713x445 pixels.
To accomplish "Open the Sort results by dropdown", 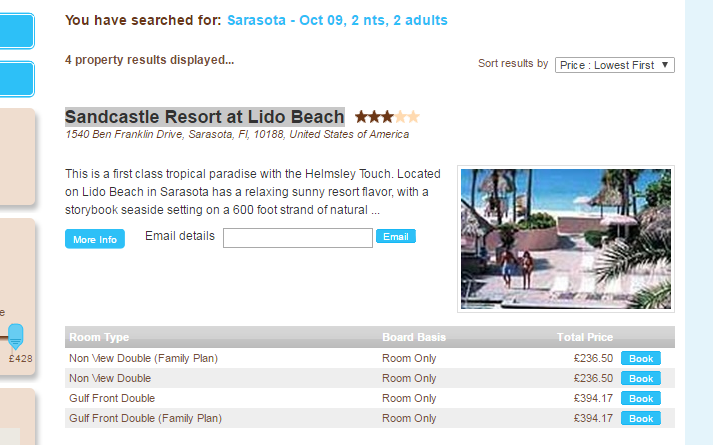I will (615, 65).
